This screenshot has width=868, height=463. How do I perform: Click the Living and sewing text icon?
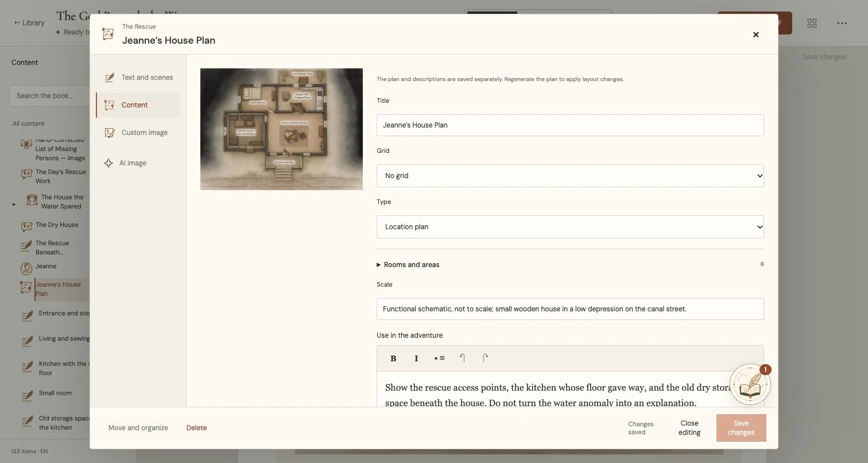[26, 341]
